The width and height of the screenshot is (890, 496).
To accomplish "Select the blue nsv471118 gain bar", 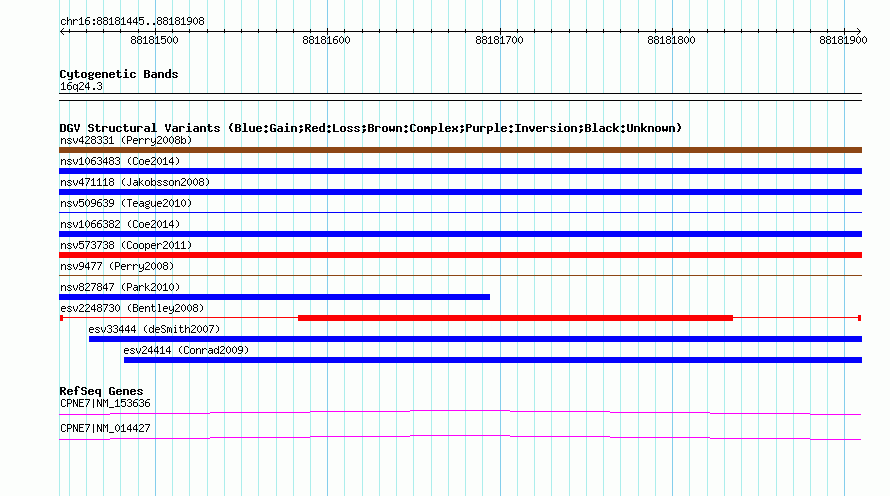I will (x=460, y=192).
